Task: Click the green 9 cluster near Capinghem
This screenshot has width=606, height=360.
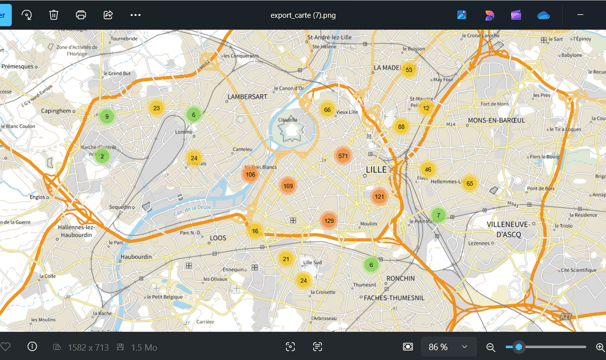Action: pyautogui.click(x=107, y=116)
